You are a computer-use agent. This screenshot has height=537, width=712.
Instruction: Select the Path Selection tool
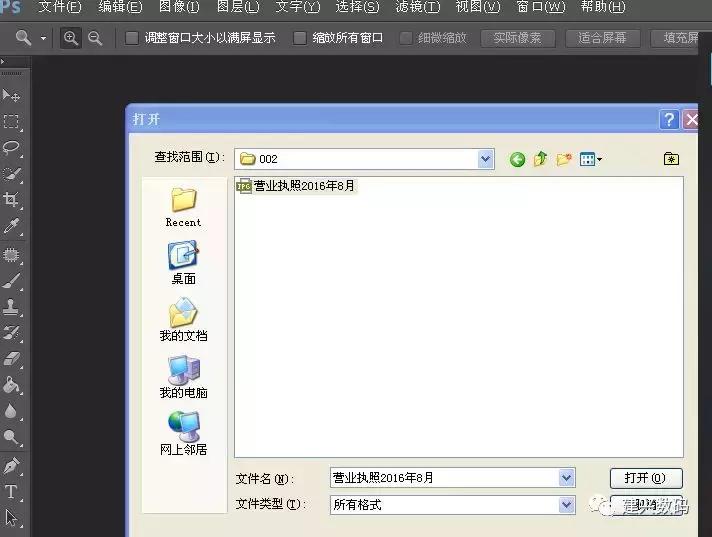(x=11, y=517)
